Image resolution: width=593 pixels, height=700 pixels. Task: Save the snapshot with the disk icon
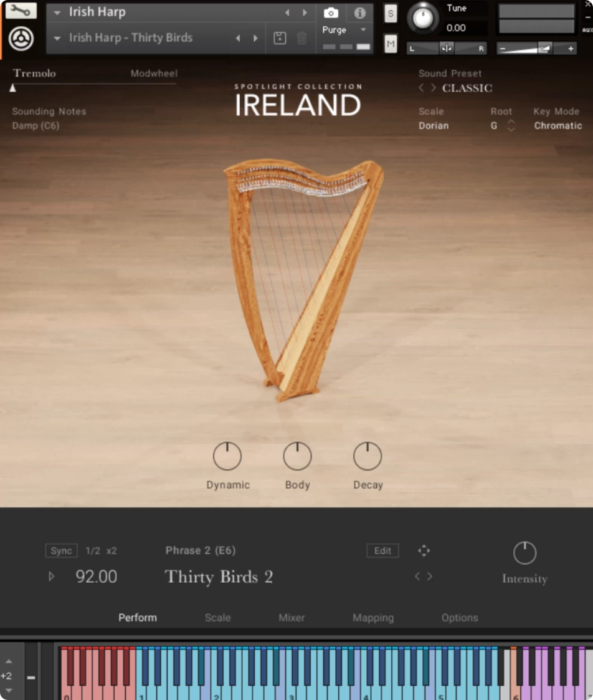[x=280, y=38]
